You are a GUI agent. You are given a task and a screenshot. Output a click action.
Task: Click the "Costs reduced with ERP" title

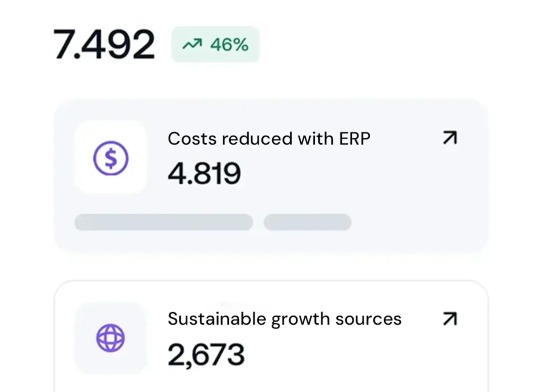point(269,139)
